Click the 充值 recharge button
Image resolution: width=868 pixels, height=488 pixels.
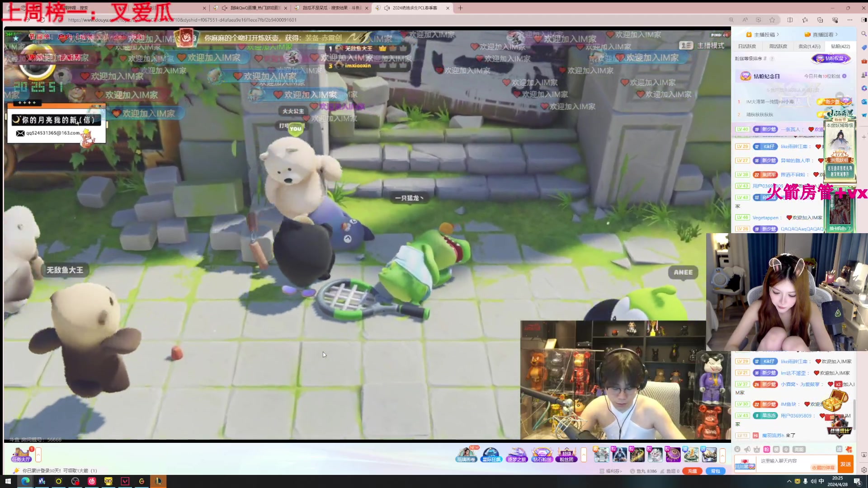692,471
